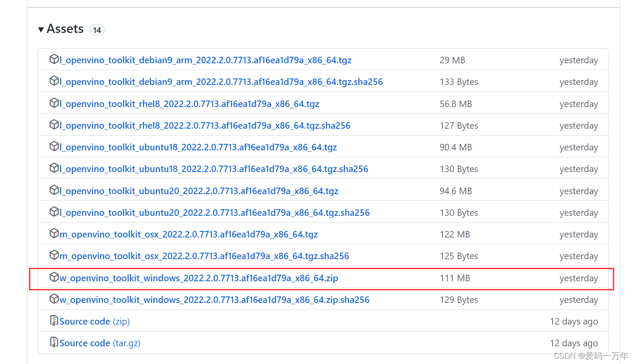Click the package icon beside the windows zip.sha256 file
This screenshot has height=364, width=635.
(x=54, y=299)
